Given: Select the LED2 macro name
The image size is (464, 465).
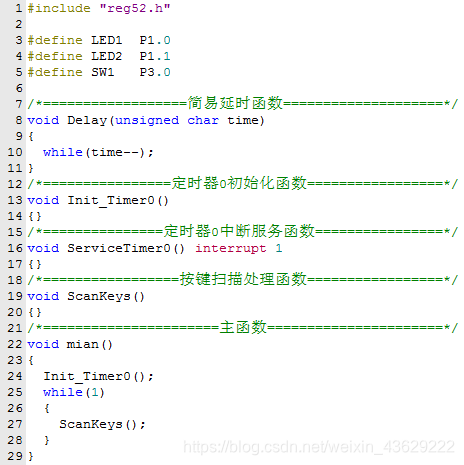Looking at the screenshot, I should point(107,56).
